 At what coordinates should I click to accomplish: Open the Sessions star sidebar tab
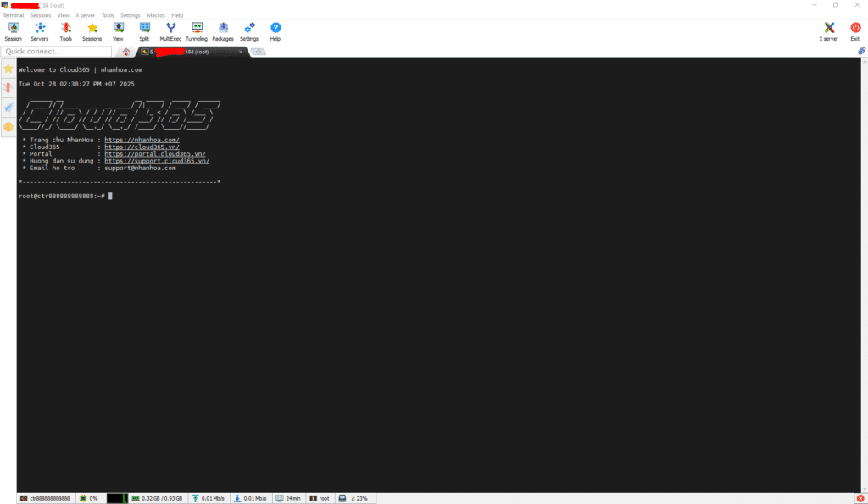tap(8, 68)
